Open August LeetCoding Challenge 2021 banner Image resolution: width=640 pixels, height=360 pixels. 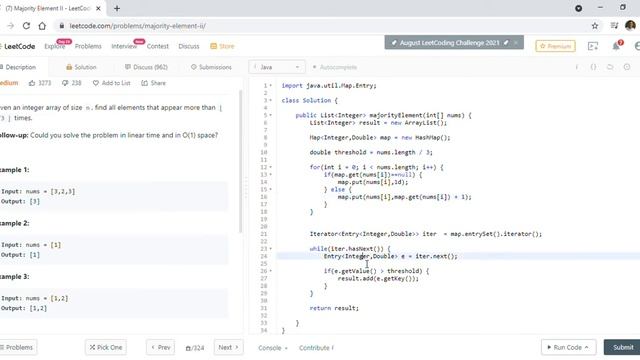pos(449,43)
